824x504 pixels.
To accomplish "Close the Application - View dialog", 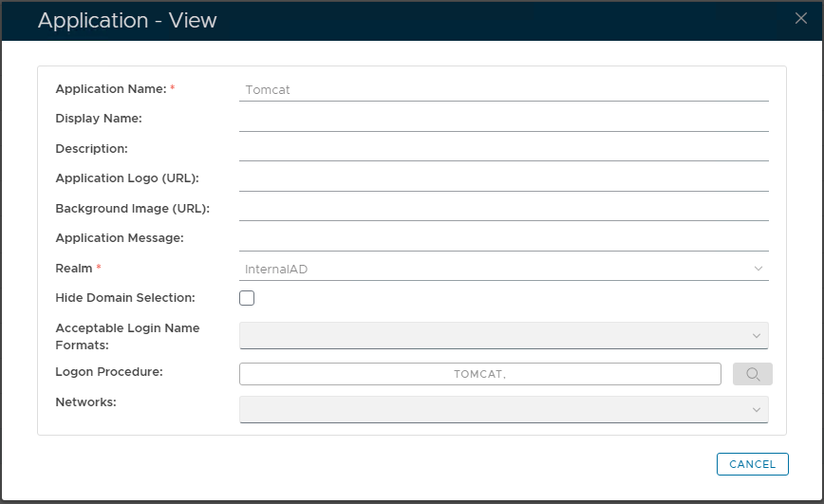I will tap(800, 18).
